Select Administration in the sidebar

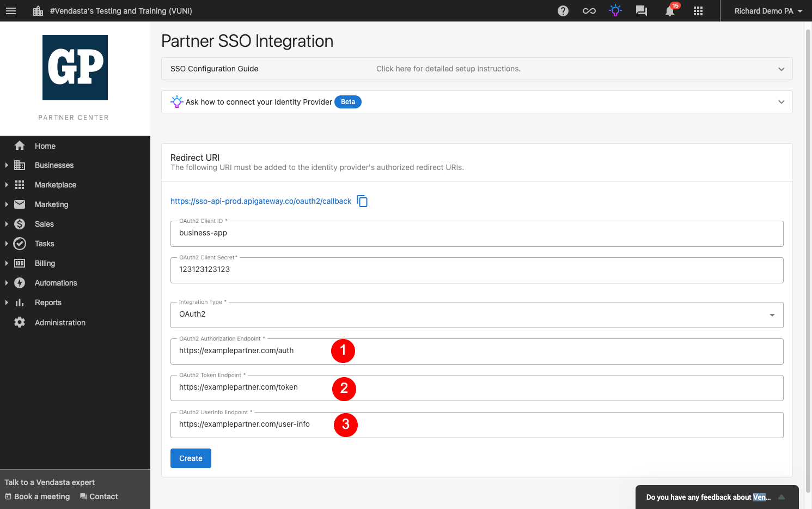[x=60, y=323]
